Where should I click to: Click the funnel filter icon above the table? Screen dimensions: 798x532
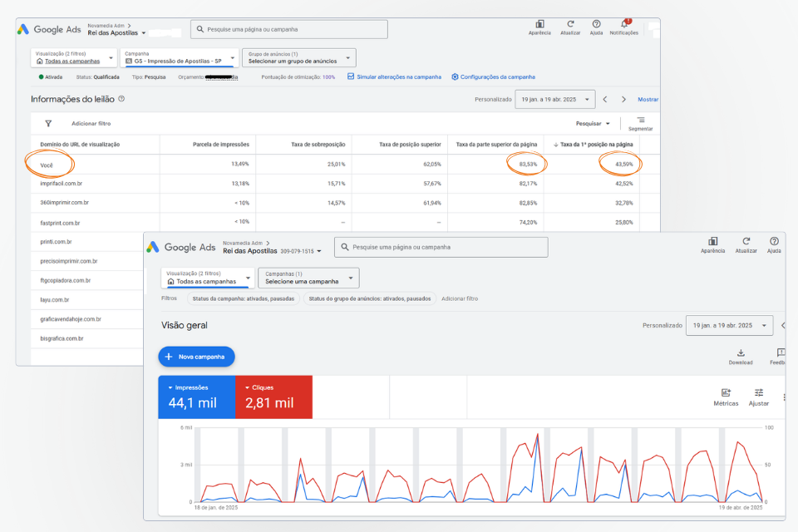(48, 123)
